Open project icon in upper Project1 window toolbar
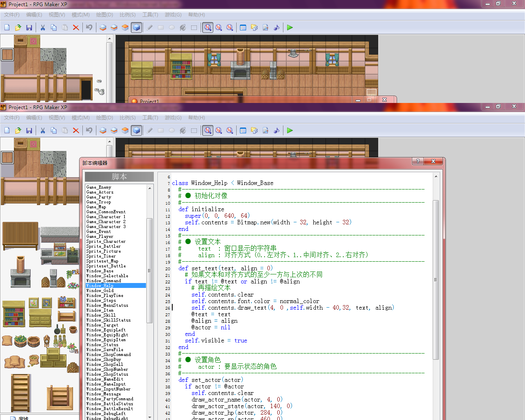The height and width of the screenshot is (420, 525). [18, 27]
